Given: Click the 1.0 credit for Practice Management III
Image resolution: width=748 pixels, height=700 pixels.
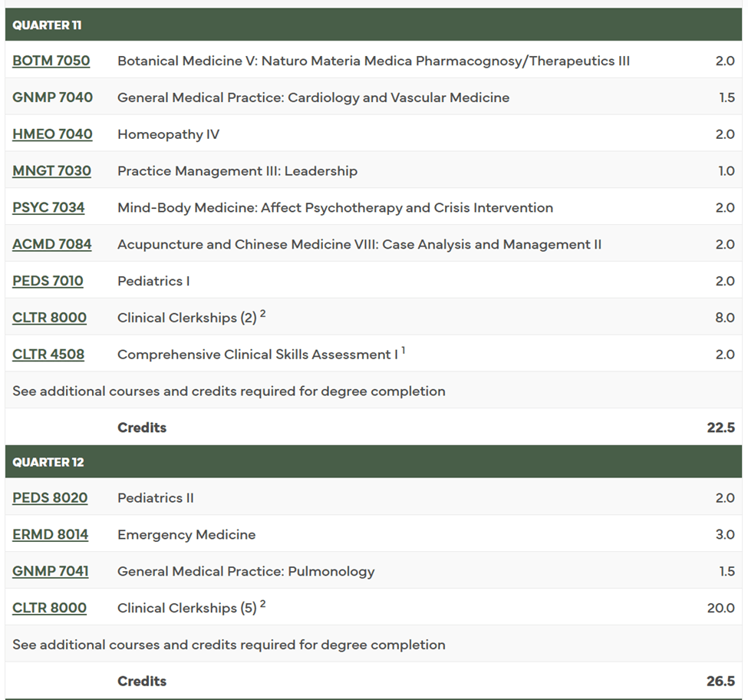Looking at the screenshot, I should click(727, 171).
